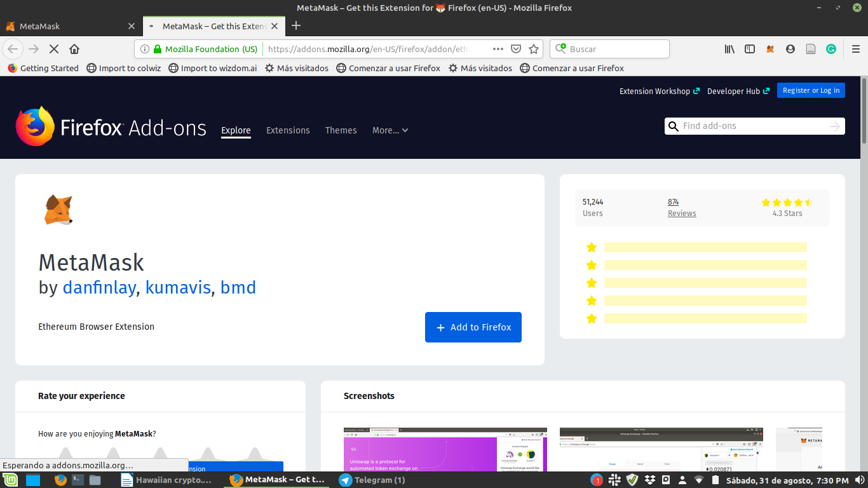Screen dimensions: 868x488
Task: Open the 'Import to colwiz' bookmark
Action: coord(124,68)
